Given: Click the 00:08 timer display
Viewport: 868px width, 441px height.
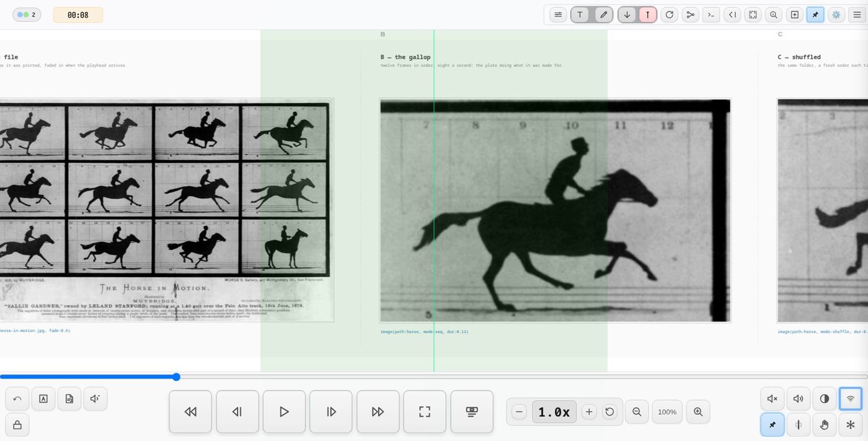Looking at the screenshot, I should pyautogui.click(x=78, y=15).
